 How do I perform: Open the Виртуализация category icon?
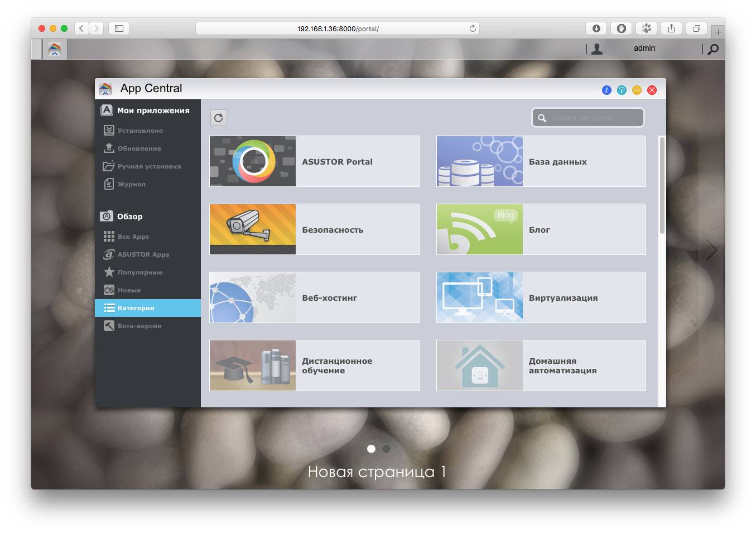coord(480,297)
